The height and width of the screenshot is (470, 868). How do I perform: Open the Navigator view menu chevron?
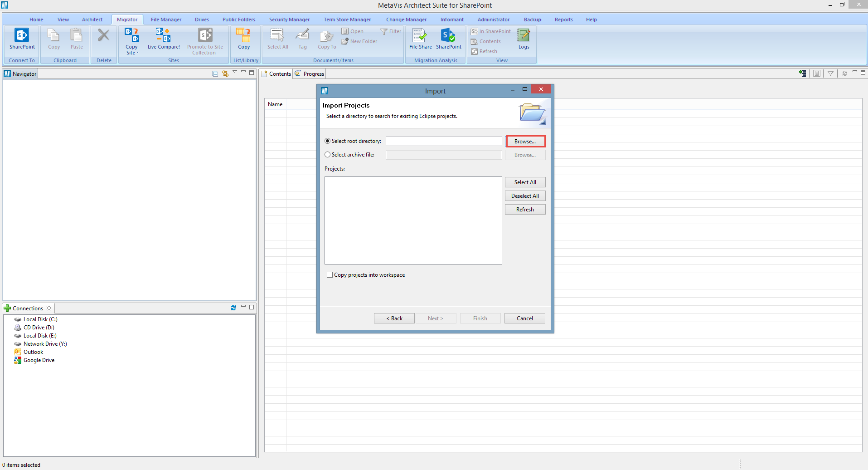point(235,72)
